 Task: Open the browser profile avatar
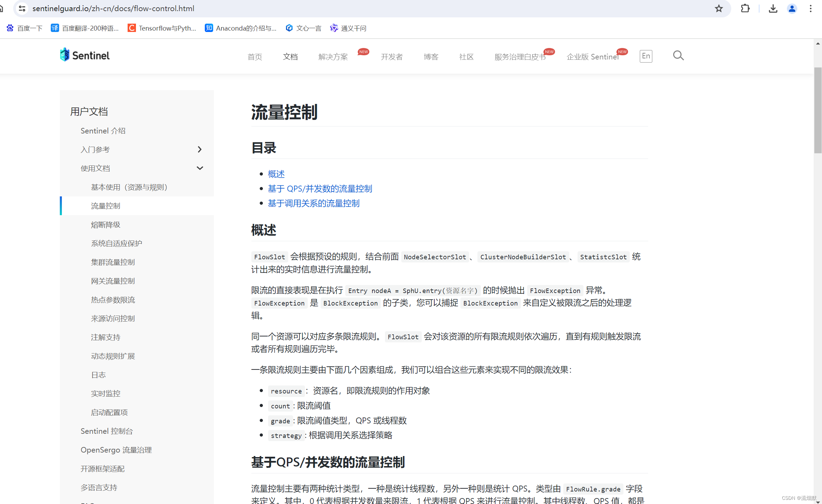pos(792,8)
